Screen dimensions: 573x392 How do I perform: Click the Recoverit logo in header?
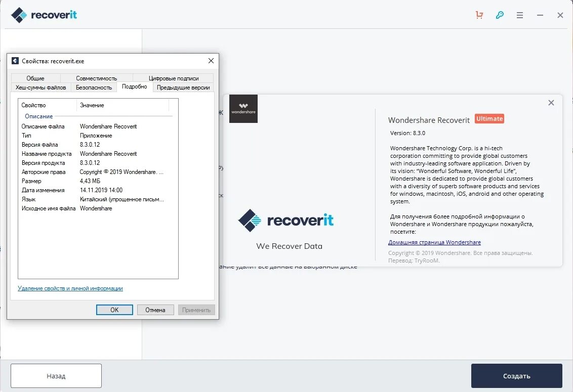44,15
